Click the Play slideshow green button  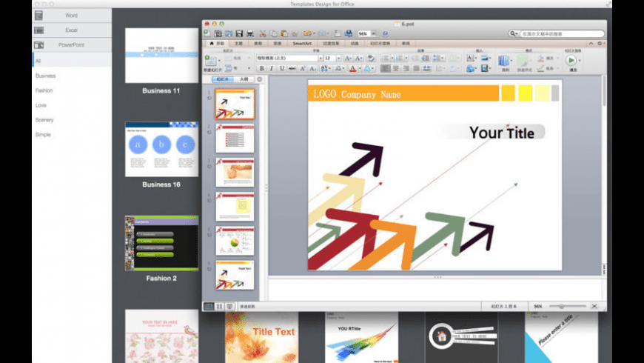click(571, 61)
